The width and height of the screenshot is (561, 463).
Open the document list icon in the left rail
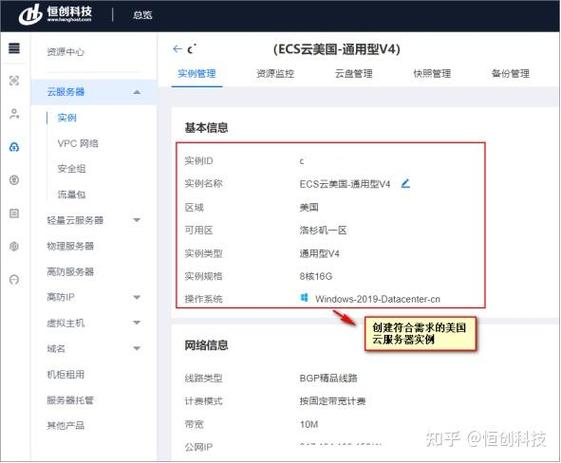(x=14, y=213)
